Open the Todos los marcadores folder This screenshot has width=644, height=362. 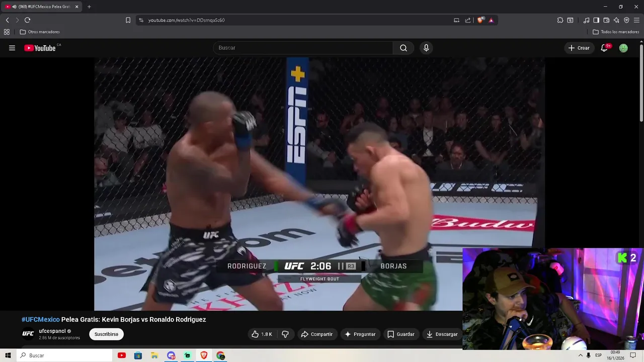coord(616,32)
